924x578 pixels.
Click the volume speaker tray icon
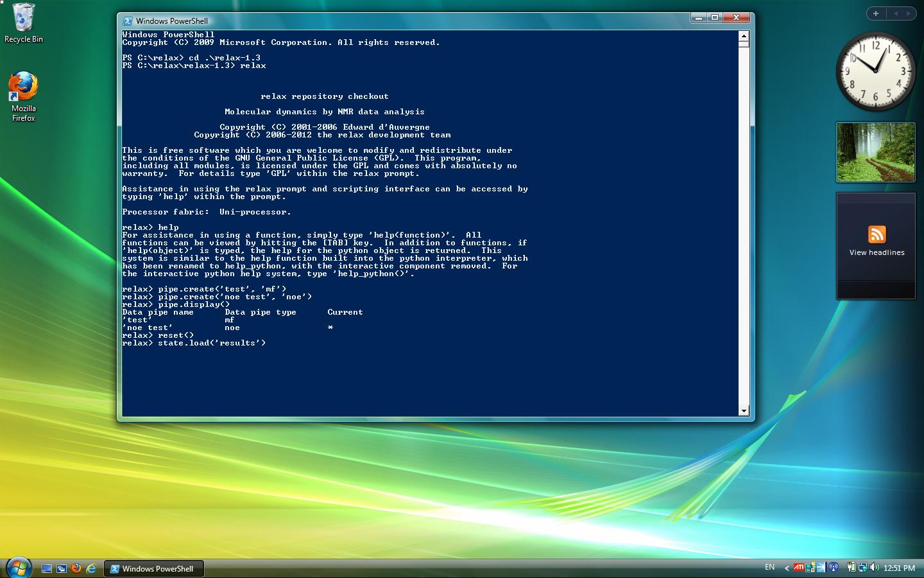point(874,568)
